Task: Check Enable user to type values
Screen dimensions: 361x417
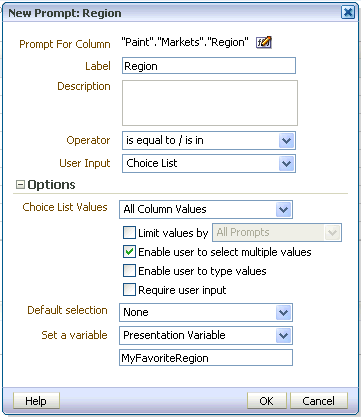Action: click(129, 271)
